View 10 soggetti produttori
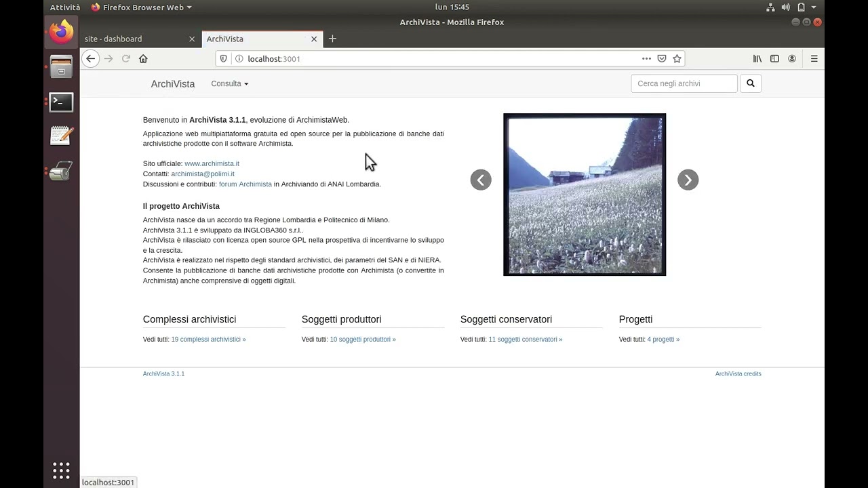This screenshot has height=488, width=868. click(363, 339)
